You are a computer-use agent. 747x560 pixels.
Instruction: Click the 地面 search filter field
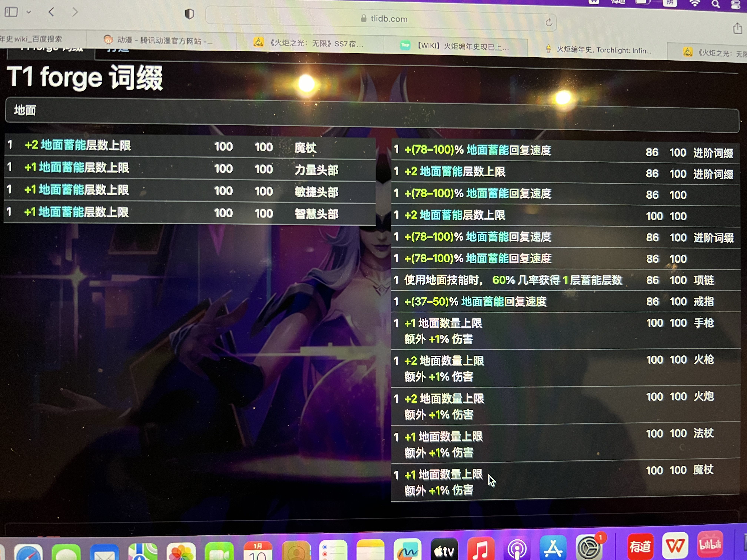click(x=372, y=115)
